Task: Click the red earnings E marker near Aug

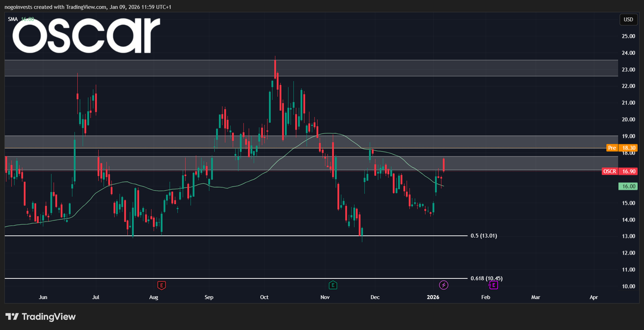Action: click(160, 285)
